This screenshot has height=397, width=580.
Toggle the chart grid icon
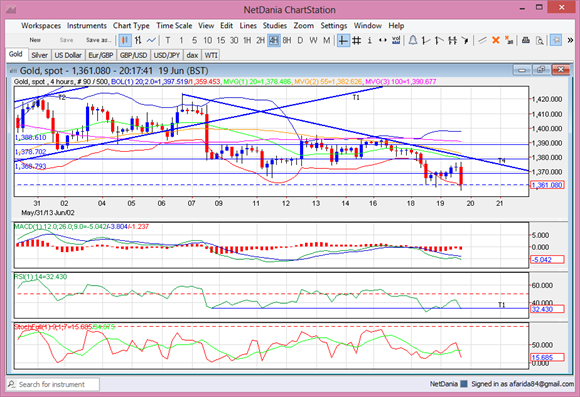(357, 40)
